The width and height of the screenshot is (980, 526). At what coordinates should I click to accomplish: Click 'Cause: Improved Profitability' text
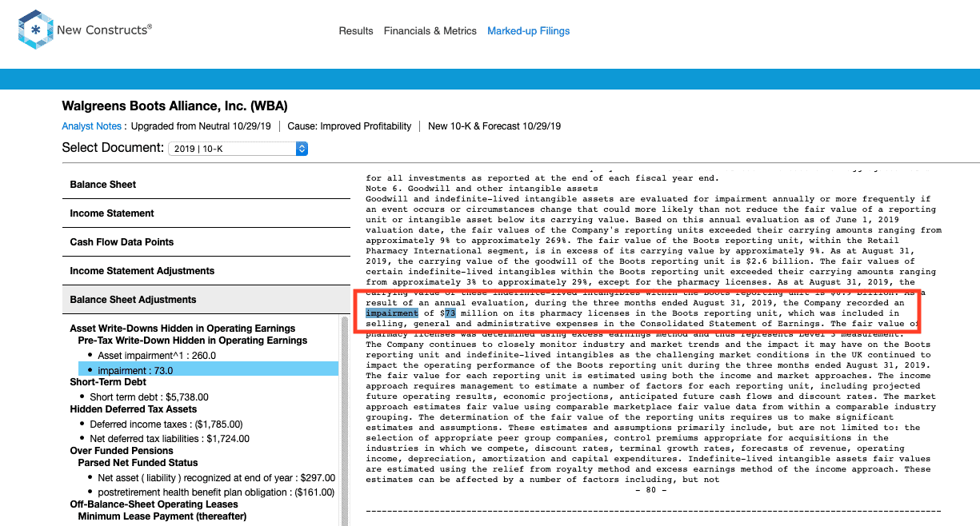[349, 126]
